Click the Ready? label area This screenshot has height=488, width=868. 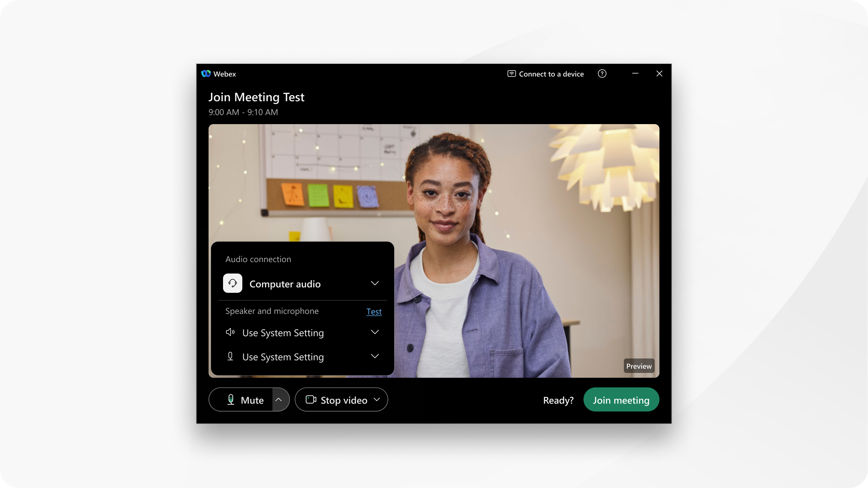click(558, 400)
